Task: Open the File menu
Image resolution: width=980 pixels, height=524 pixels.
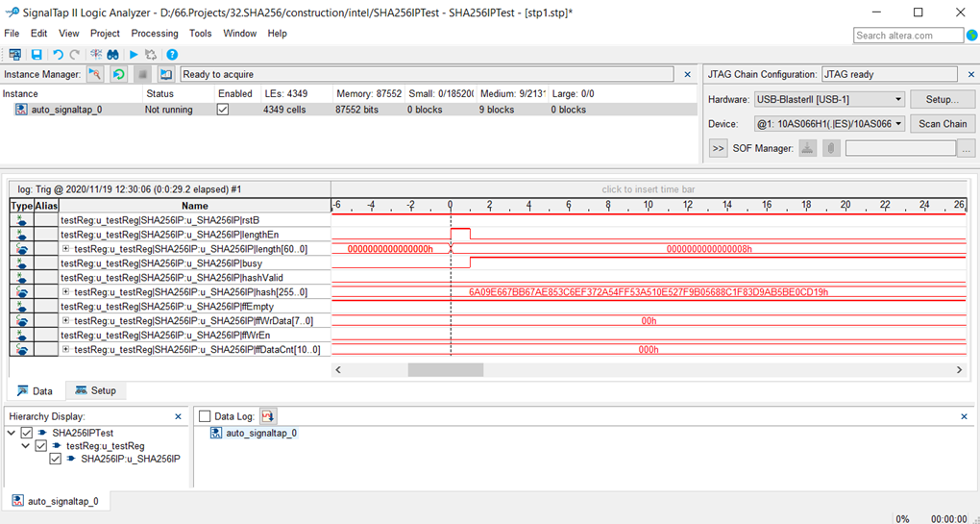Action: coord(12,33)
